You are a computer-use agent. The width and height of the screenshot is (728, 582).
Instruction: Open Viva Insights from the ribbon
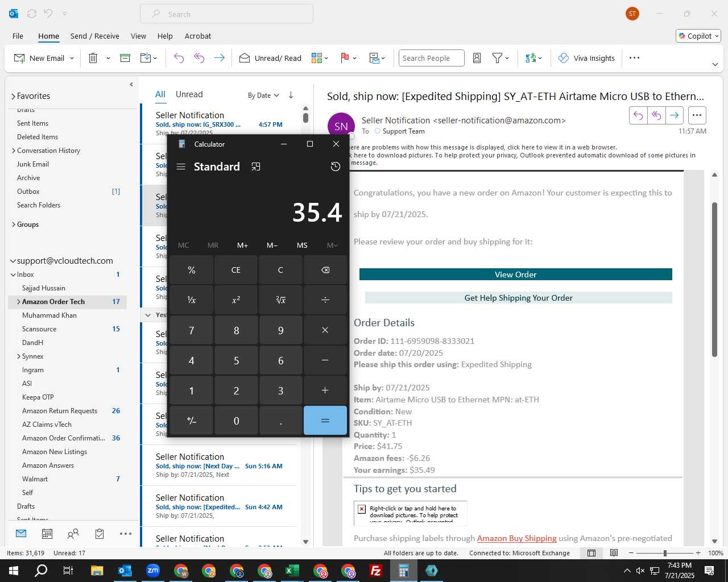pyautogui.click(x=586, y=58)
